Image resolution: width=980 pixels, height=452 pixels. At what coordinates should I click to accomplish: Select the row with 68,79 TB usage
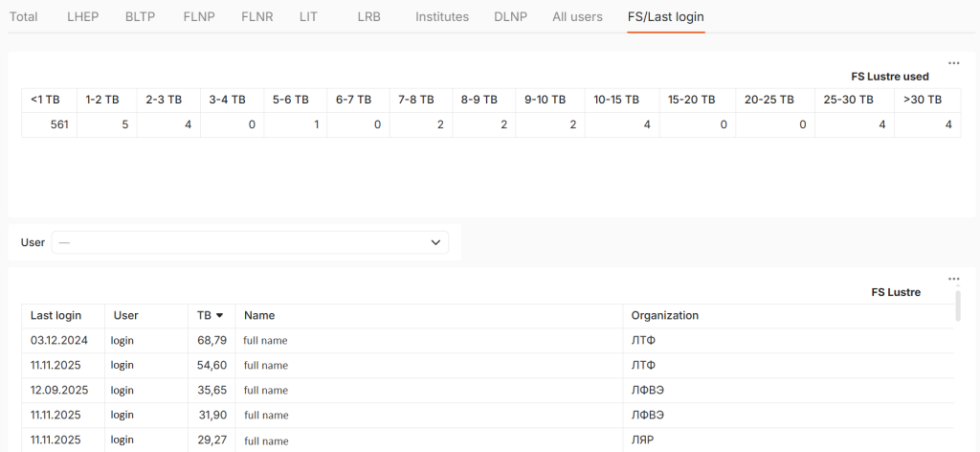point(212,340)
